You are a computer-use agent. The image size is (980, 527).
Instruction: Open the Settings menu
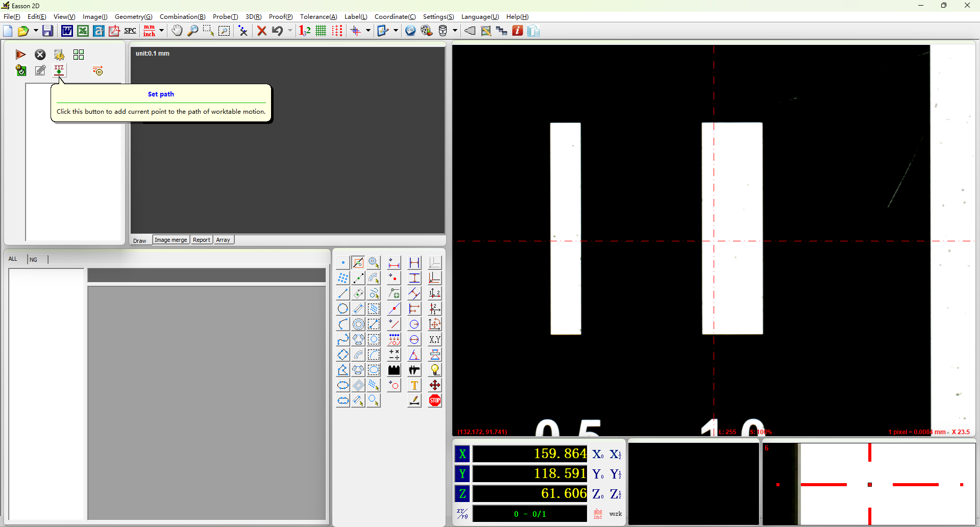click(x=438, y=17)
